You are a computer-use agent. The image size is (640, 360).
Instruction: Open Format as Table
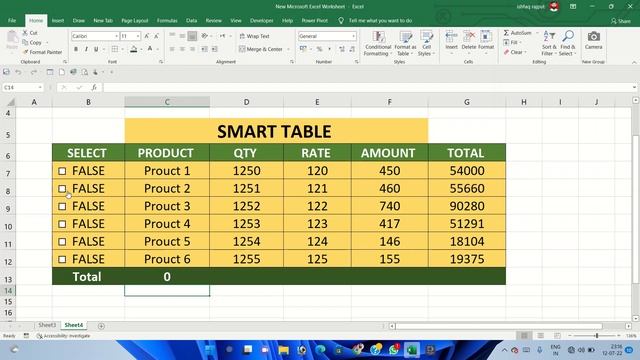pos(405,44)
